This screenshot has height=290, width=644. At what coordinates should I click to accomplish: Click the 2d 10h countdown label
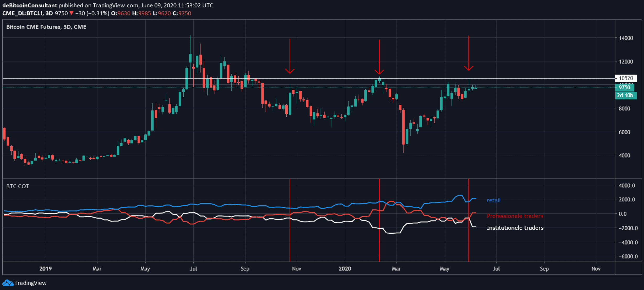point(626,95)
